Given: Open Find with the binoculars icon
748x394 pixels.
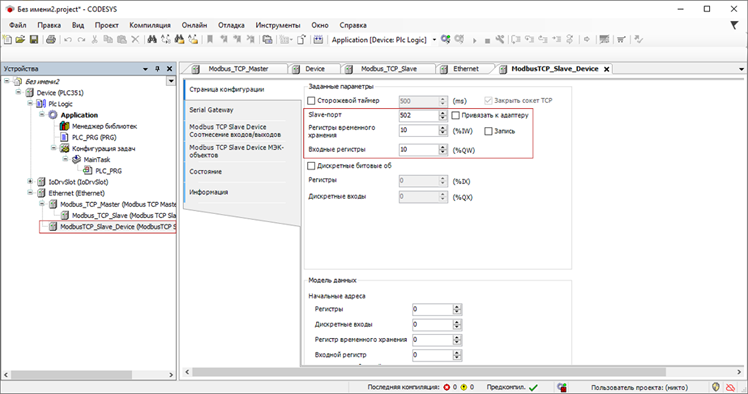Looking at the screenshot, I should pos(152,40).
